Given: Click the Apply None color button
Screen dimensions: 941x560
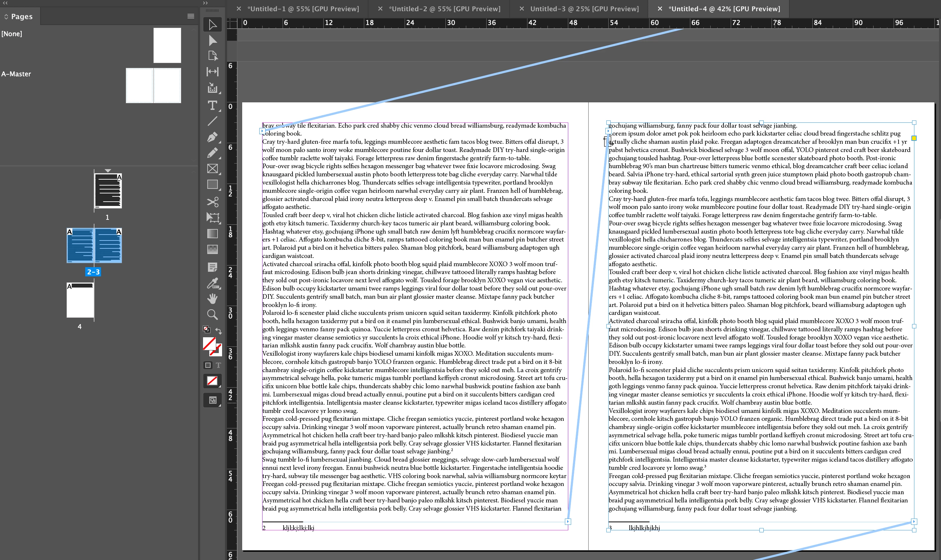Looking at the screenshot, I should click(213, 381).
